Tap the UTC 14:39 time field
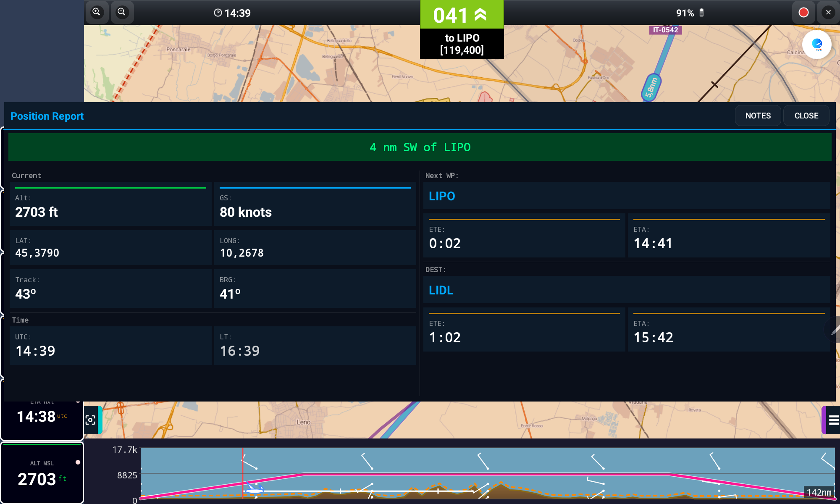The image size is (840, 504). (110, 345)
